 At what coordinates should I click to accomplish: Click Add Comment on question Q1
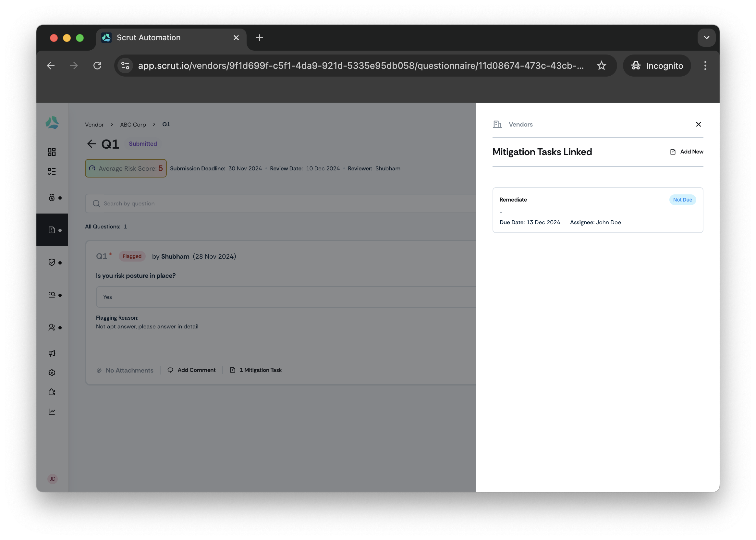click(x=191, y=370)
